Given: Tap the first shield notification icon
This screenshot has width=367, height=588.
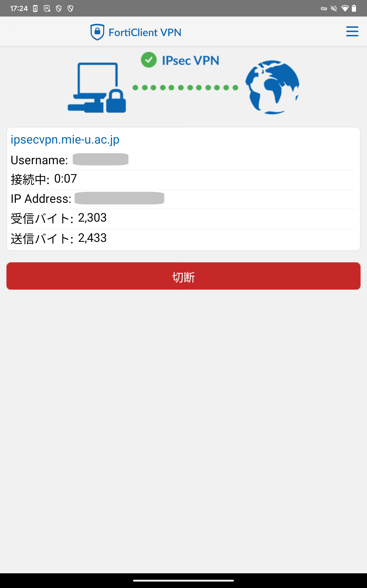Looking at the screenshot, I should pyautogui.click(x=58, y=9).
